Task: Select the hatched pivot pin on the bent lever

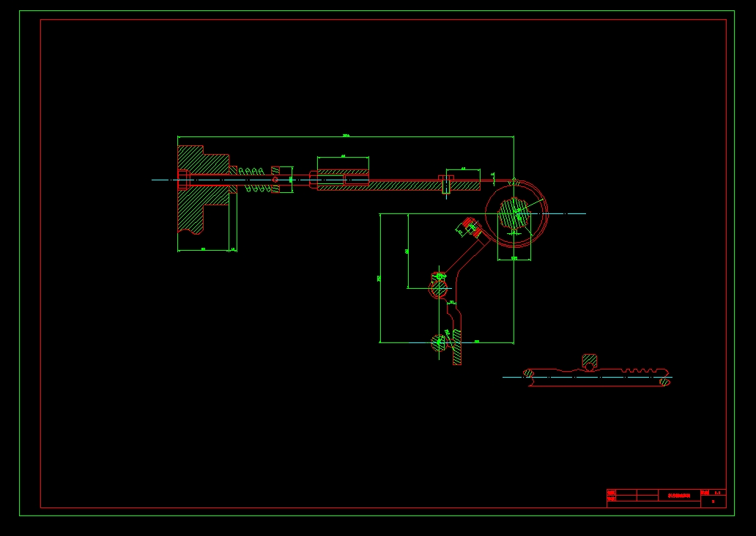Action: click(x=440, y=288)
